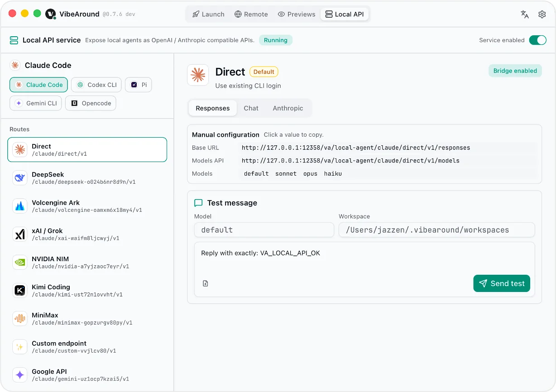Viewport: 556px width, 392px height.
Task: Click the Local API service server icon
Action: (14, 40)
